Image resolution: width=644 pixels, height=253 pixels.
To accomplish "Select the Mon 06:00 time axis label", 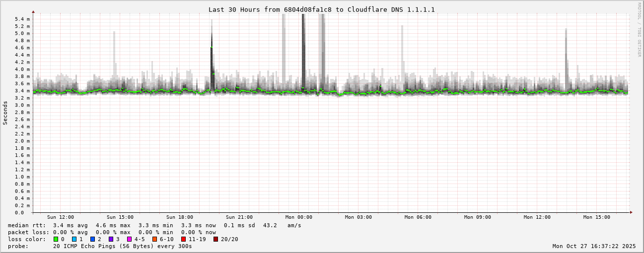I will coord(418,217).
